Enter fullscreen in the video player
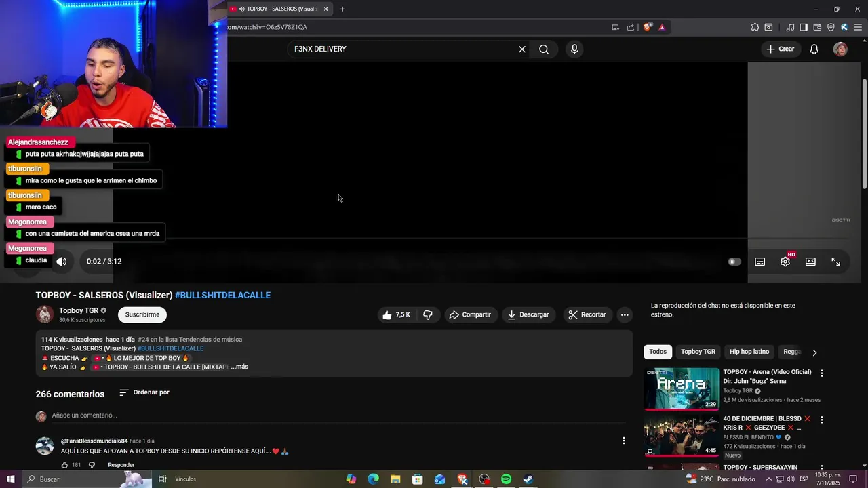The height and width of the screenshot is (488, 868). pos(836,262)
